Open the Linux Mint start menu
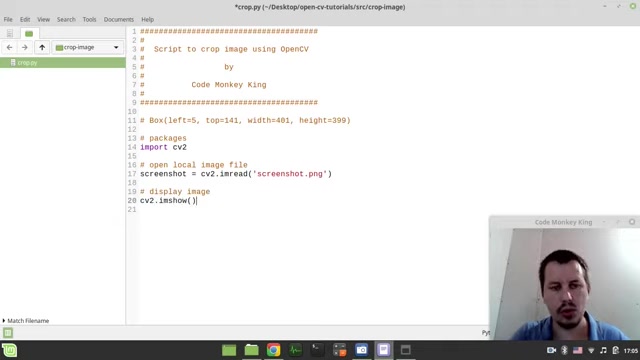 click(10, 350)
